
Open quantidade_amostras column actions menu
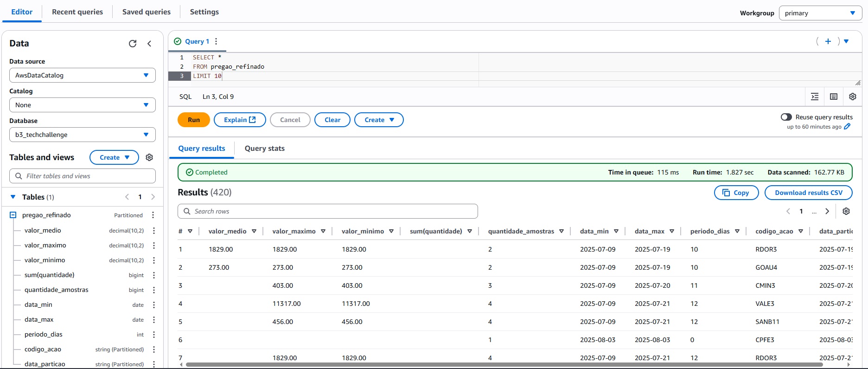(x=154, y=290)
